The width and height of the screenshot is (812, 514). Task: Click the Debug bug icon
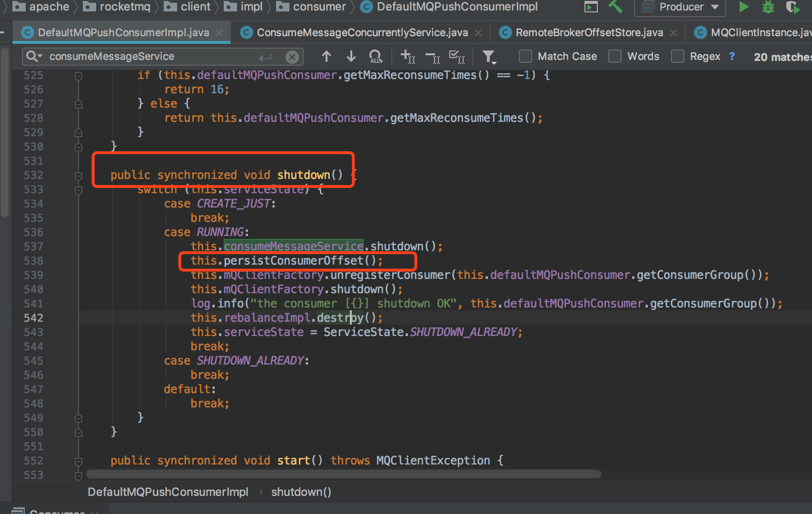(768, 7)
